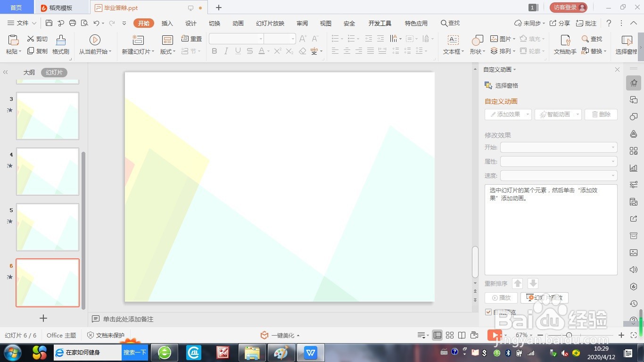Select slide 5 thumbnail

[x=48, y=227]
